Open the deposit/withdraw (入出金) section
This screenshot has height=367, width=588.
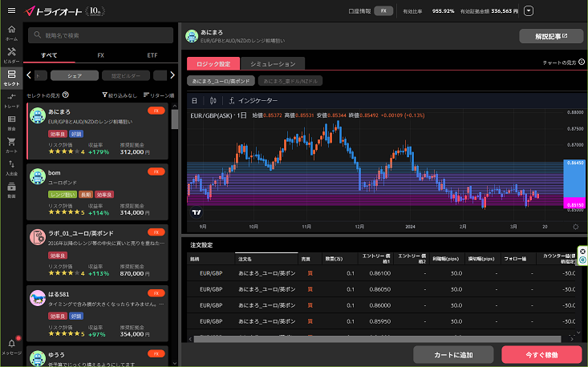point(11,167)
